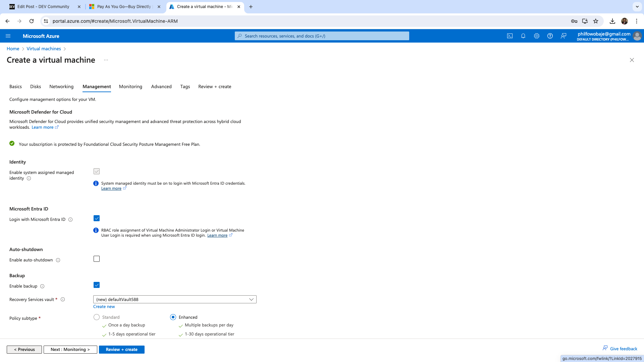
Task: Open the help question mark icon
Action: click(550, 36)
